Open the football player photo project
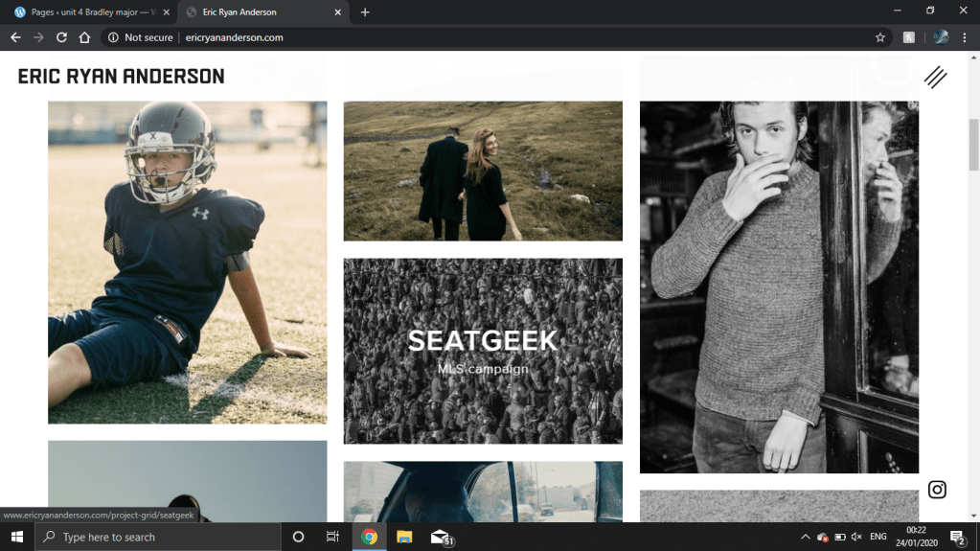Image resolution: width=980 pixels, height=551 pixels. [x=187, y=262]
